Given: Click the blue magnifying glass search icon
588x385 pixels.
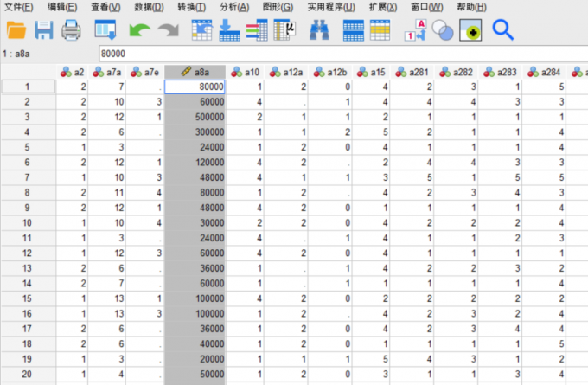Looking at the screenshot, I should 502,30.
